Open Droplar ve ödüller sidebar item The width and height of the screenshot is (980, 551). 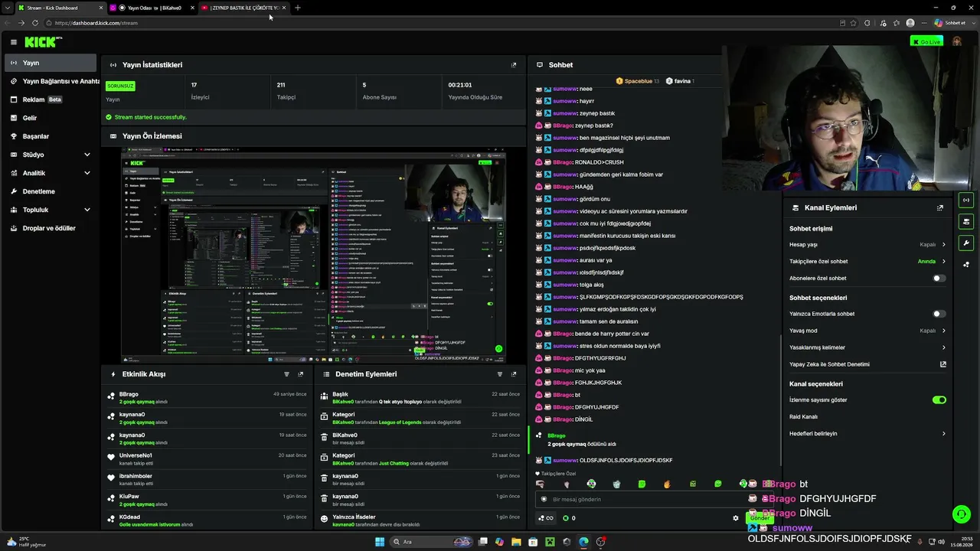(x=51, y=228)
